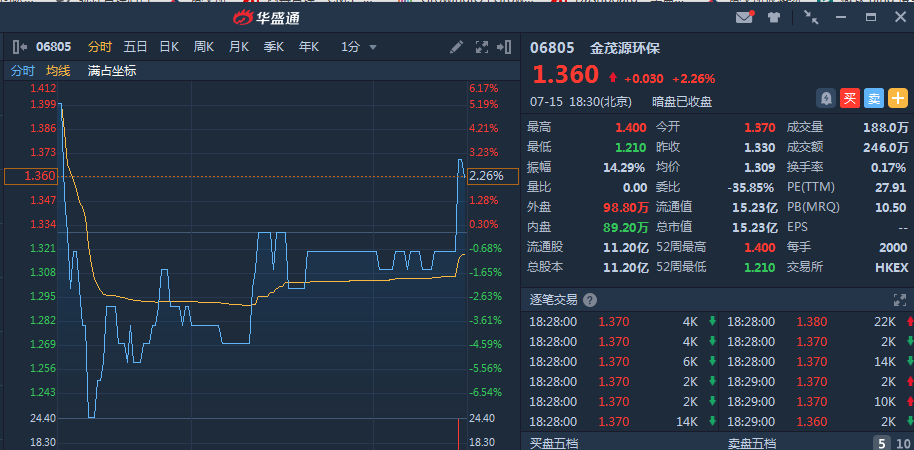Click the 2.26% percent marker on axis
This screenshot has height=450, width=914.
[493, 176]
